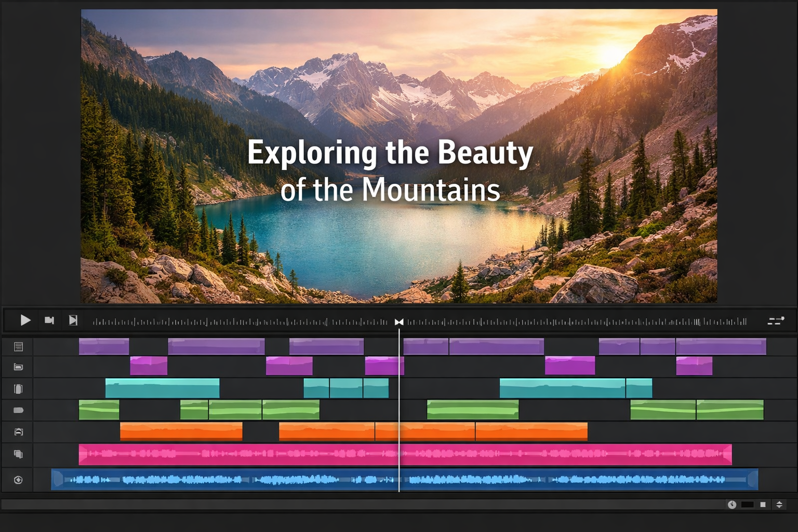
Task: Toggle the compass icon on the bottom music track
Action: [x=18, y=480]
